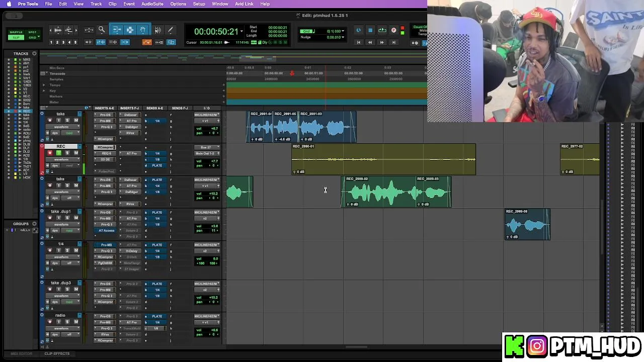644x362 pixels.
Task: Click the Record transport button
Action: [393, 31]
